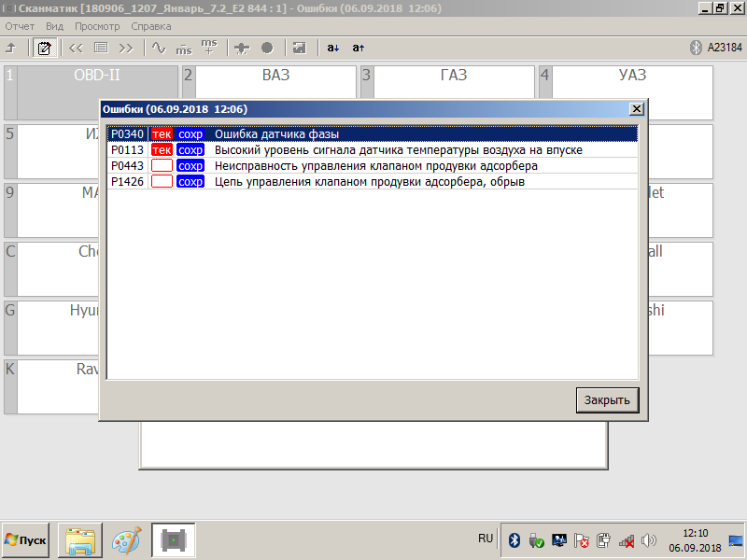Open the Справка menu
This screenshot has width=747, height=560.
pos(151,26)
